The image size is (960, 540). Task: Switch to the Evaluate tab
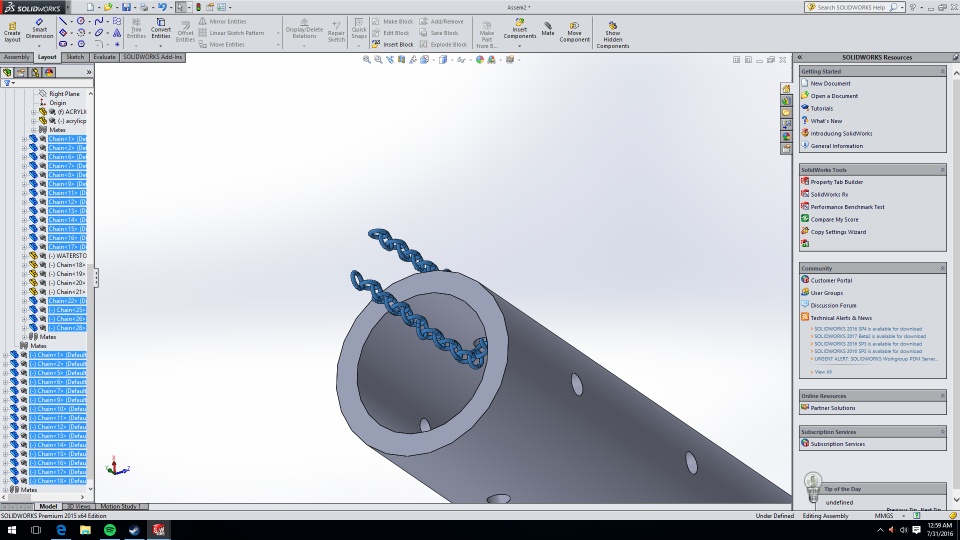(x=104, y=57)
